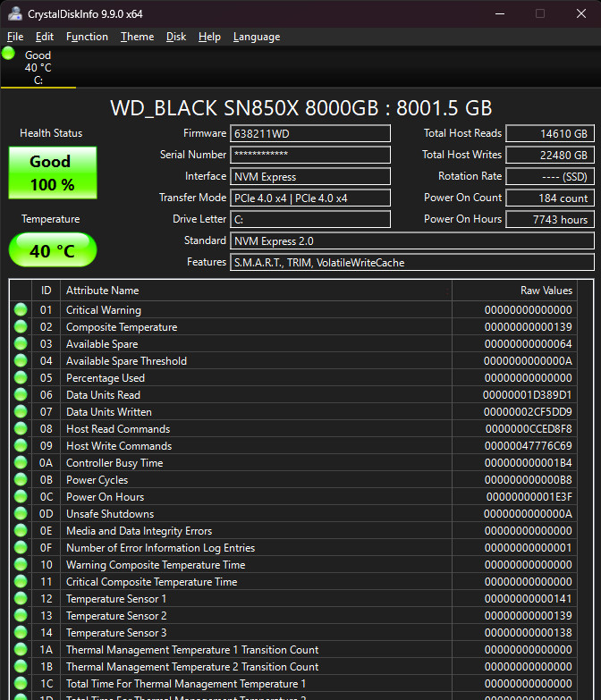Screen dimensions: 601x700
Task: Click status icon for Thermal Management Temperature 1 Transition Count
Action: coord(21,649)
